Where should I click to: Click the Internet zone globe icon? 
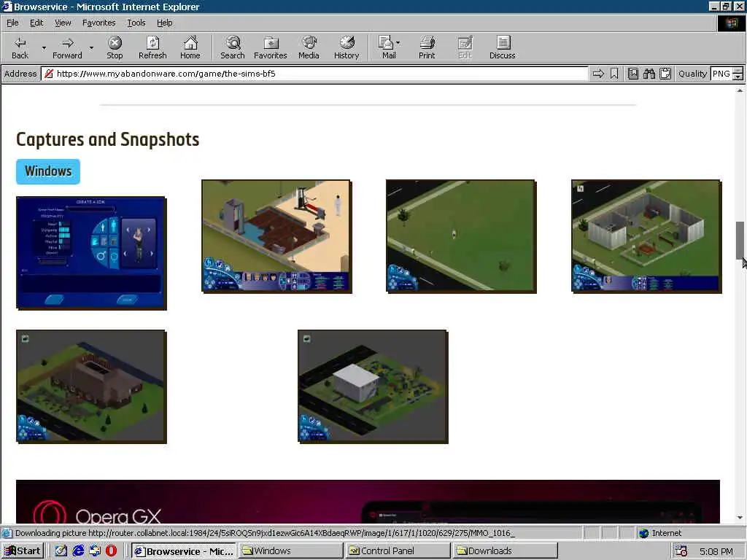coord(643,533)
